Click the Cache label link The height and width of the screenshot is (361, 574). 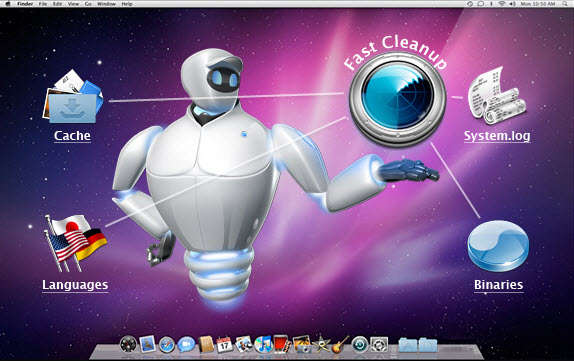point(72,136)
